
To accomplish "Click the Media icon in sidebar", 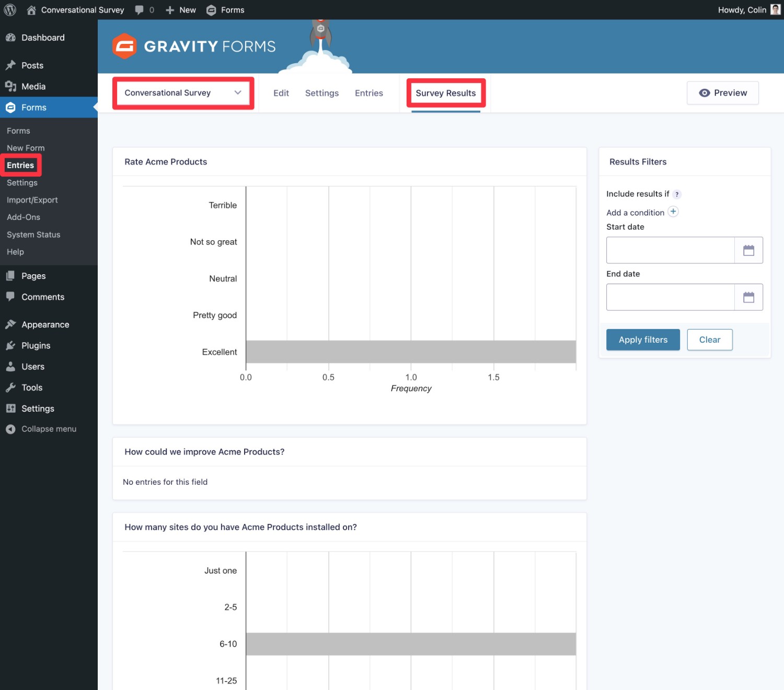I will coord(10,86).
